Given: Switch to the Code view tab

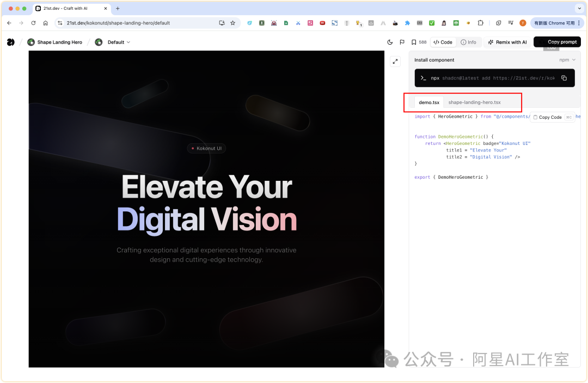Looking at the screenshot, I should click(x=443, y=42).
